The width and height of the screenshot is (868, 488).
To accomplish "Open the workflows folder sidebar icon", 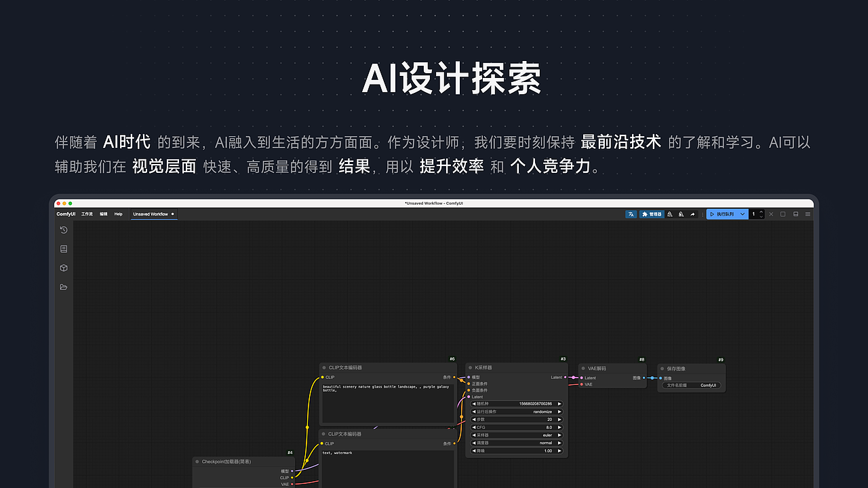I will [x=64, y=287].
